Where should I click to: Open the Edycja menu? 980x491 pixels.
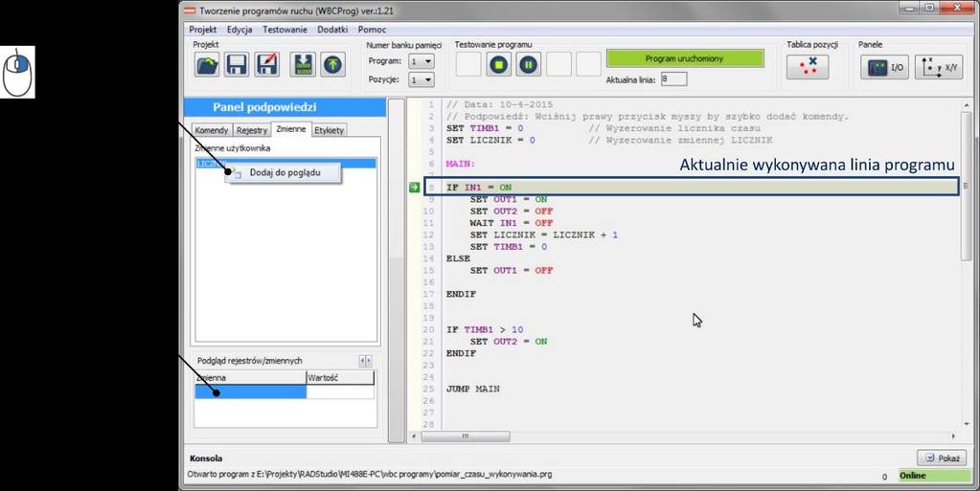(x=239, y=30)
